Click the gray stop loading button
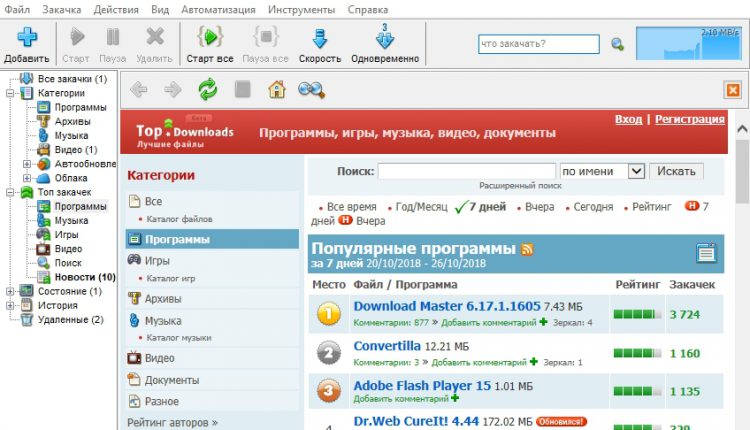The width and height of the screenshot is (750, 430). click(243, 89)
